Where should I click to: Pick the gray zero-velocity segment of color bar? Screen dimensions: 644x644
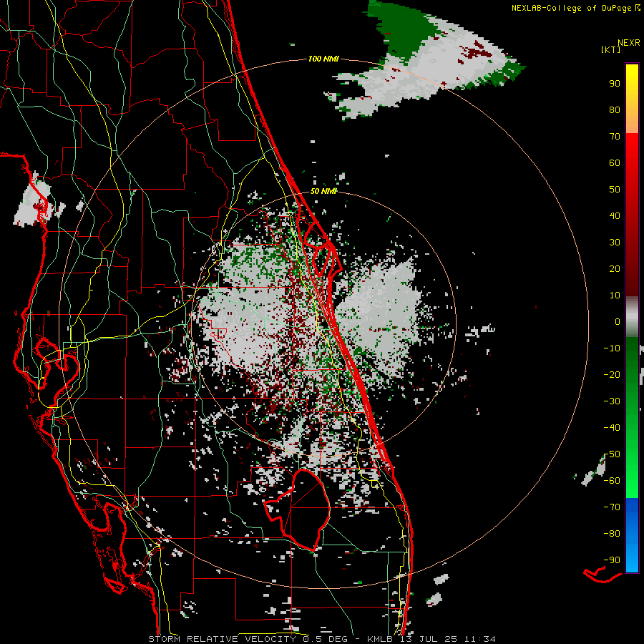pyautogui.click(x=632, y=317)
